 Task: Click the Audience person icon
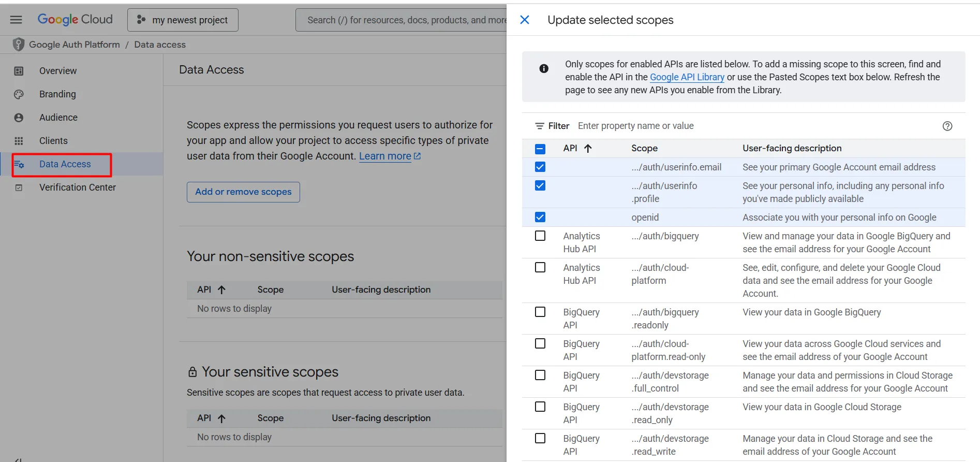pyautogui.click(x=19, y=118)
